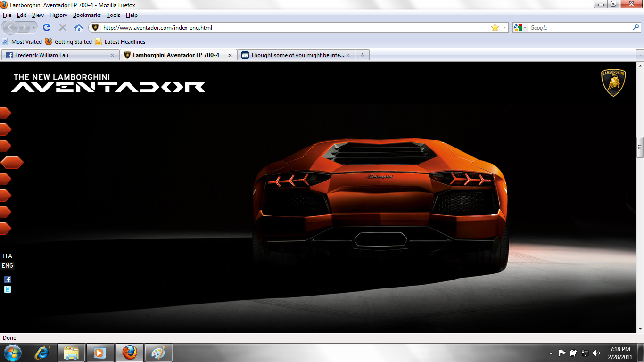
Task: Click the fifth orange hexagon nav button
Action: coord(5,179)
